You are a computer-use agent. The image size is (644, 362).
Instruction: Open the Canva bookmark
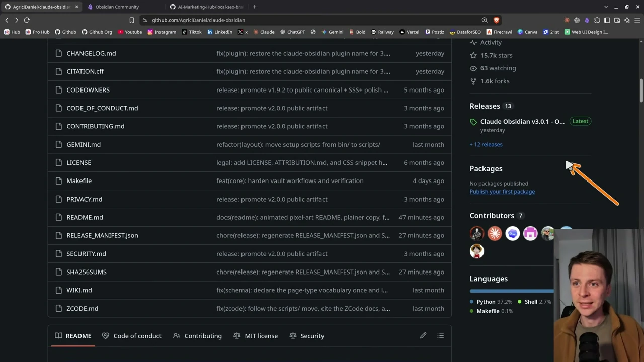[527, 32]
